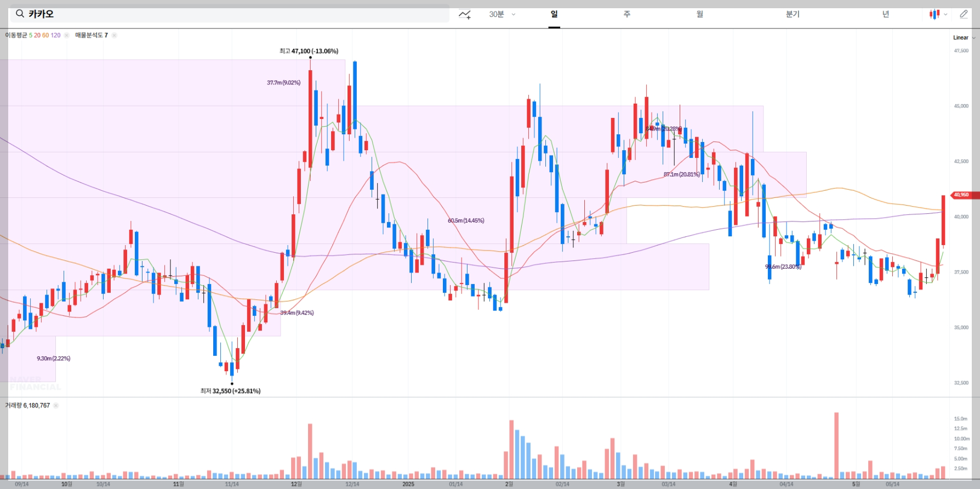Open the Linear scale dropdown
Viewport: 980px width, 489px height.
click(964, 38)
